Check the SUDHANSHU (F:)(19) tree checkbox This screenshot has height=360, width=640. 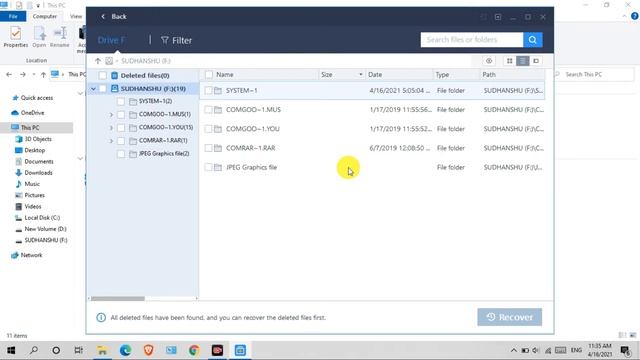coord(102,89)
